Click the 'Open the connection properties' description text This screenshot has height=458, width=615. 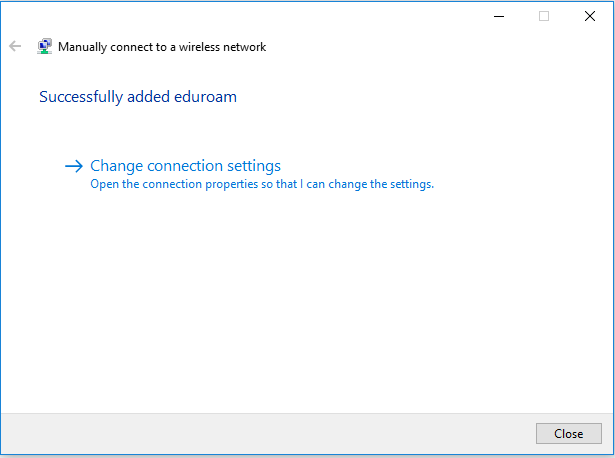262,184
